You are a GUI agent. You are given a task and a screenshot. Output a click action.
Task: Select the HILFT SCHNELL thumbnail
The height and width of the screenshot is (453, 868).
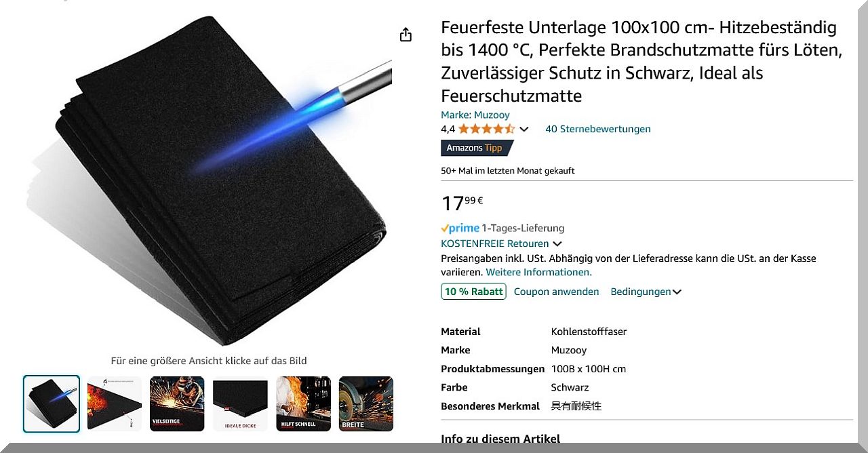click(303, 403)
